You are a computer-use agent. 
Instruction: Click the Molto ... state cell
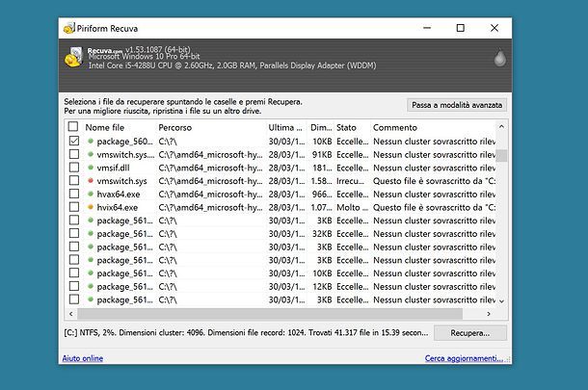[352, 207]
